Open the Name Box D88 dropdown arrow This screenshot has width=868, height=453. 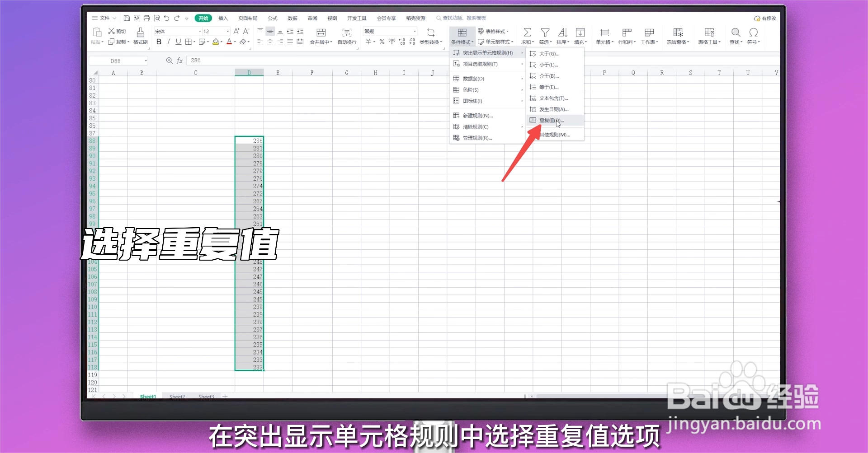[146, 61]
